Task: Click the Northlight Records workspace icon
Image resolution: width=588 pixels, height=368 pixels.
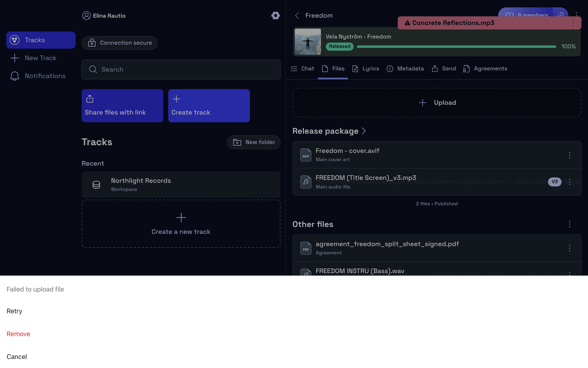Action: (x=96, y=185)
